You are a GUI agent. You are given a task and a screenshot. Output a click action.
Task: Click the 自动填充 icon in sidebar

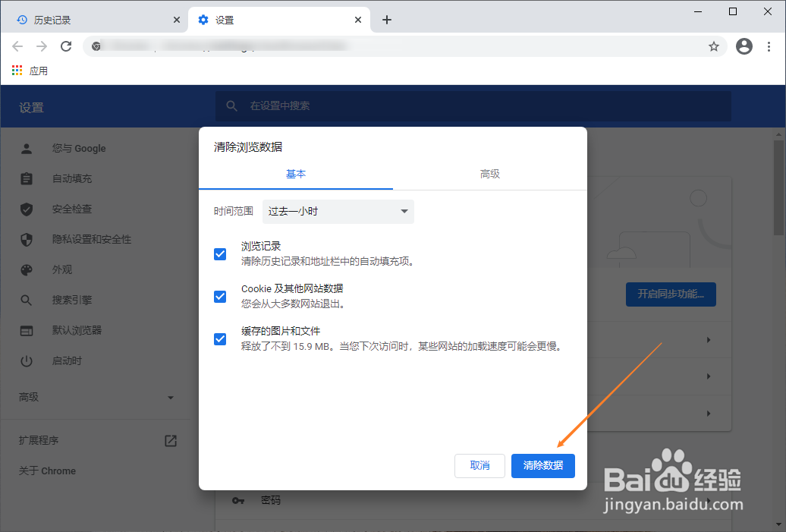[x=27, y=178]
